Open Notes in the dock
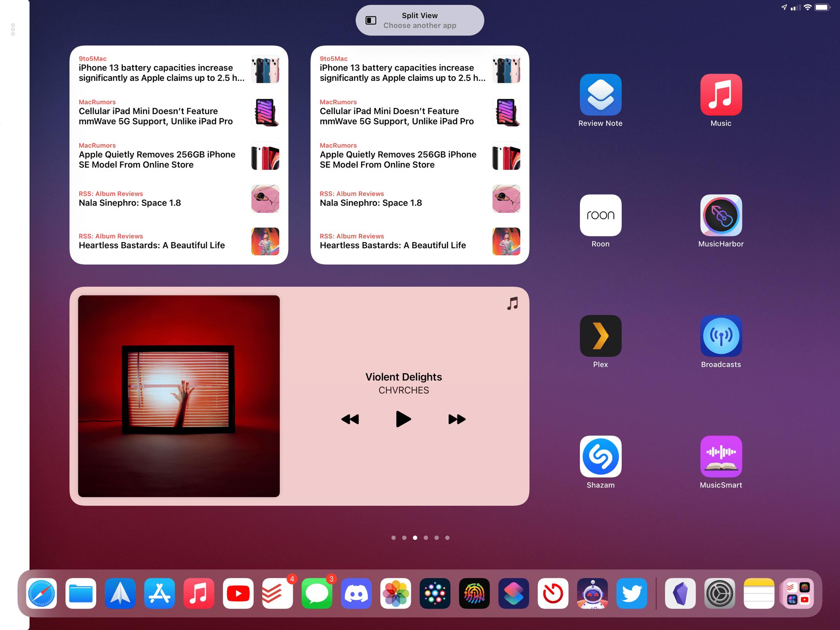This screenshot has height=630, width=840. pyautogui.click(x=759, y=593)
